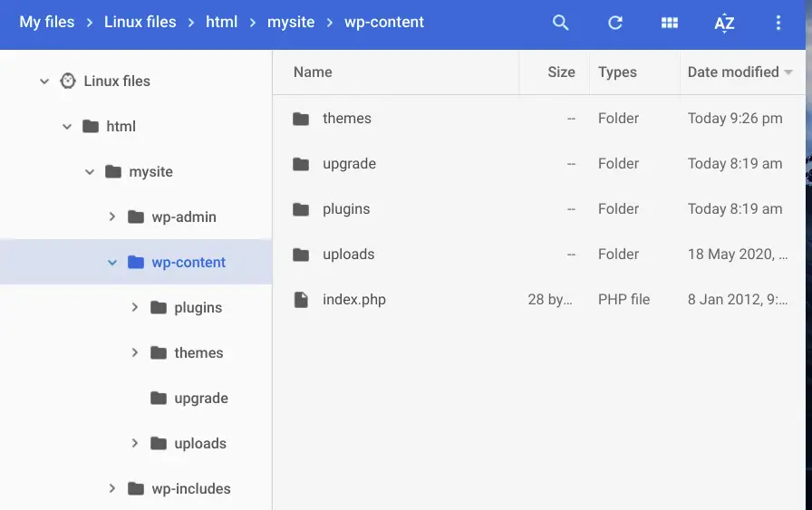The height and width of the screenshot is (510, 812).
Task: Sort files by Date modified column
Action: (732, 72)
